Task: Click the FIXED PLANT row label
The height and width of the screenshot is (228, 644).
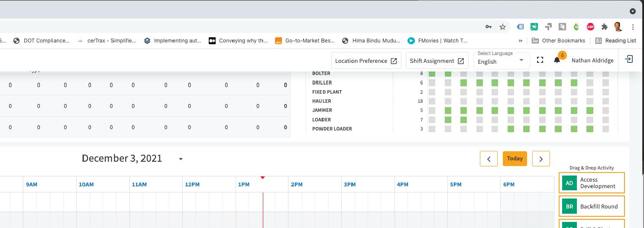Action: click(x=327, y=92)
